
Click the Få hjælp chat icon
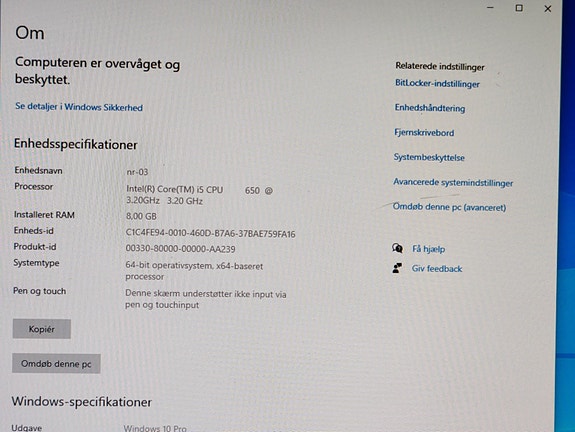tap(397, 248)
